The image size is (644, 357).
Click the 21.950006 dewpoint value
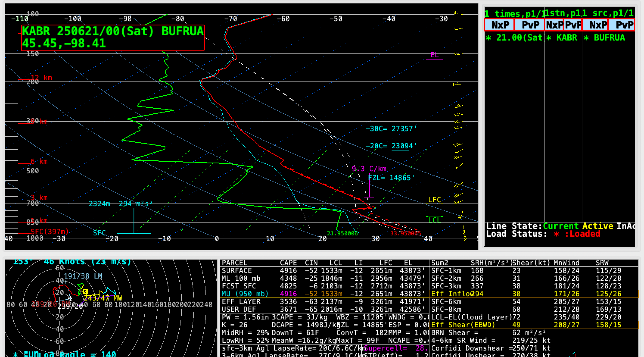(342, 233)
